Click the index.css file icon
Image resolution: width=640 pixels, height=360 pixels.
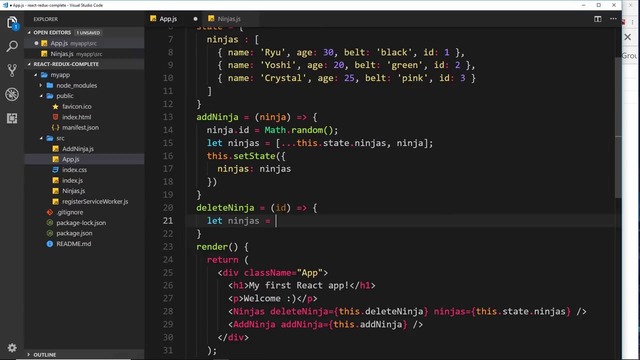pyautogui.click(x=56, y=170)
